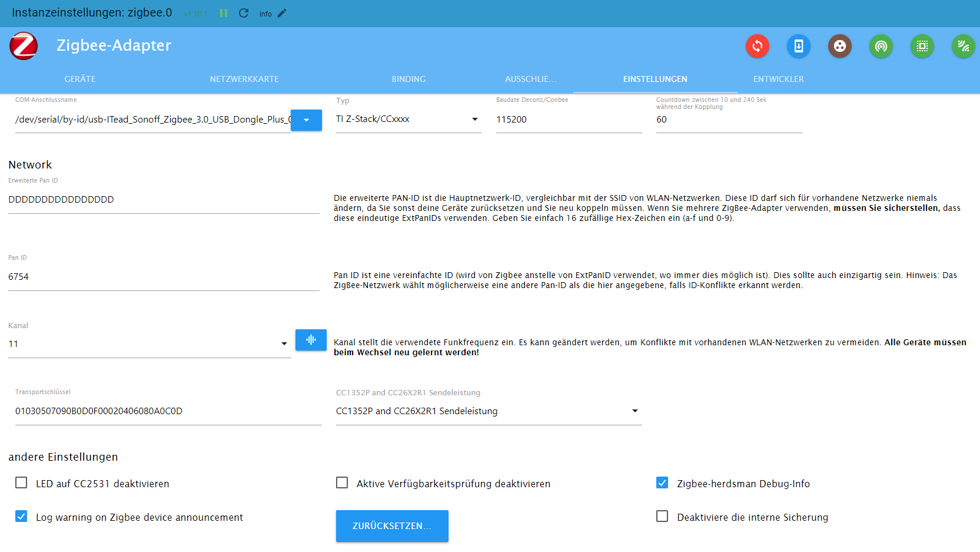Image resolution: width=980 pixels, height=552 pixels.
Task: Click the Transportschlüssel input field
Action: (x=168, y=411)
